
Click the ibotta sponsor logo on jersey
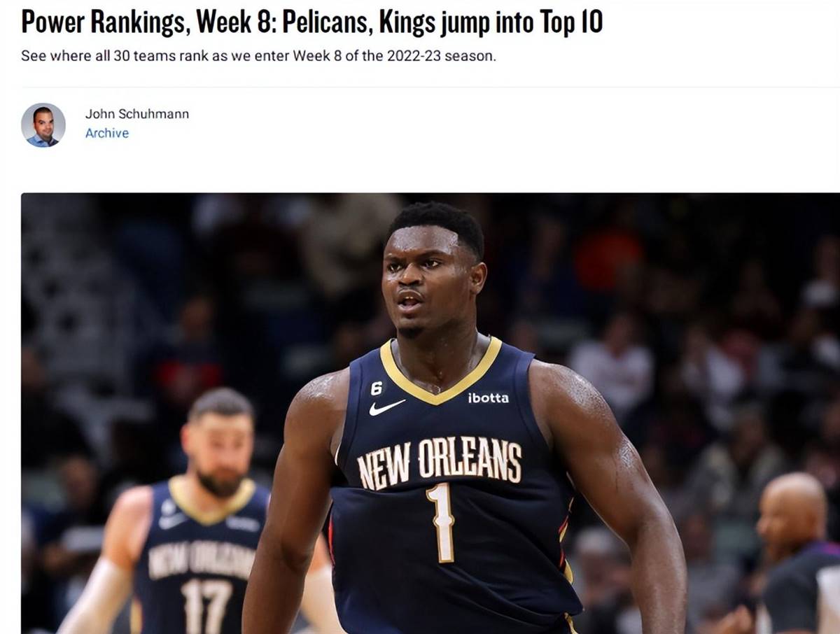tap(489, 397)
